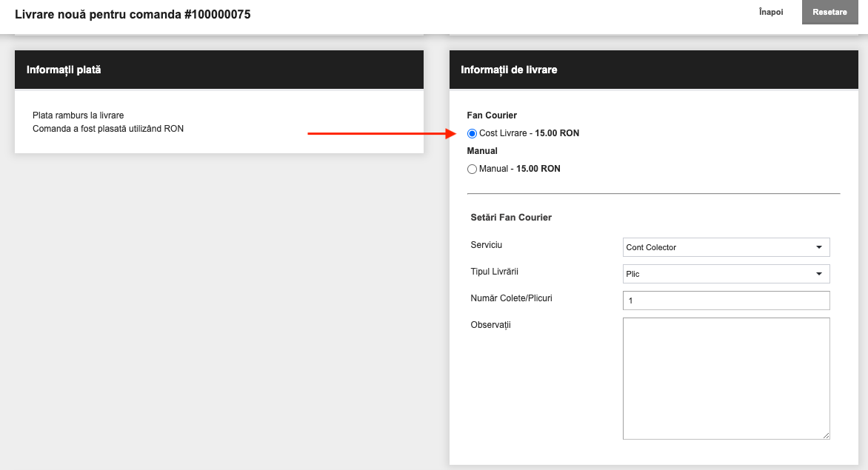The image size is (868, 470).
Task: Click the text Comanda a fost plasată utilizând RON
Action: point(108,128)
